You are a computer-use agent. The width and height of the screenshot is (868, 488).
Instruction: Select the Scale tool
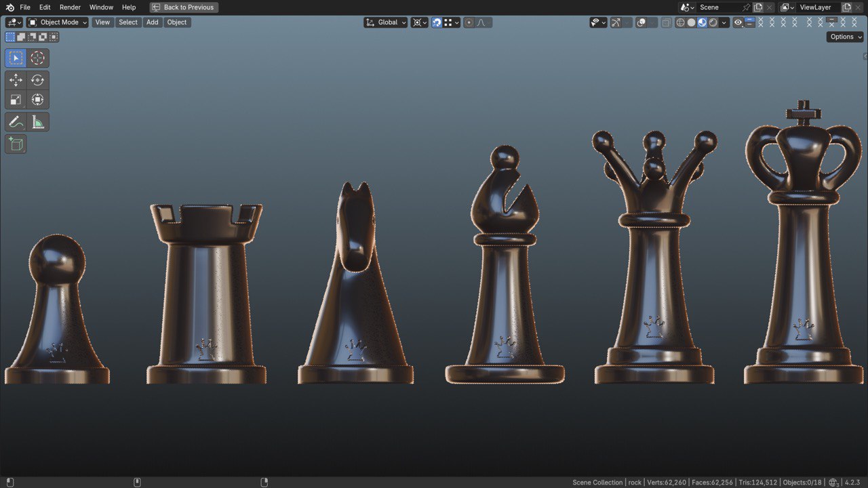[16, 100]
